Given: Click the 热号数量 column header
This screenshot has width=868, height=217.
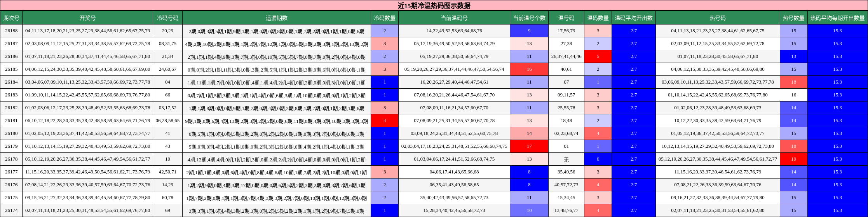Looking at the screenshot, I should 794,18.
